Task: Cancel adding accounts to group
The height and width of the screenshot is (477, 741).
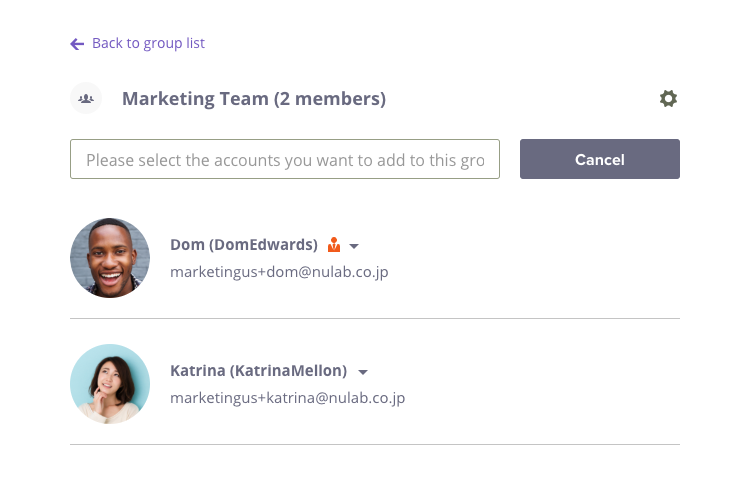Action: (600, 159)
